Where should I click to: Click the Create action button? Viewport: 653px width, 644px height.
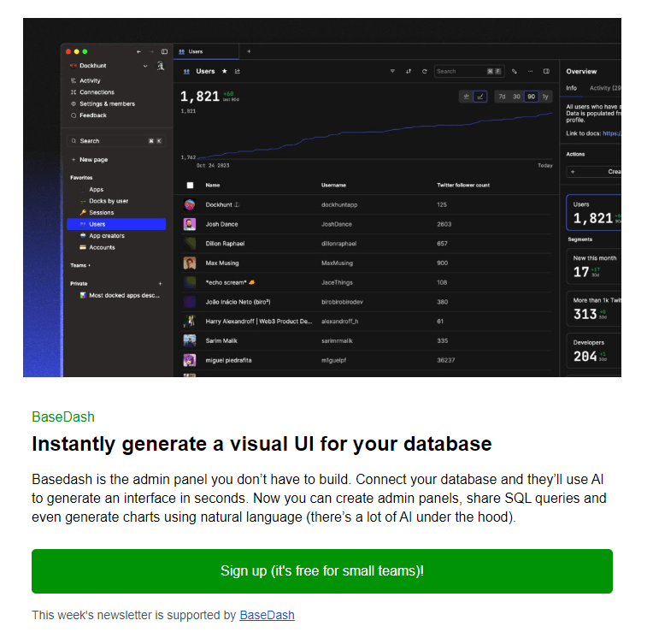(x=594, y=172)
